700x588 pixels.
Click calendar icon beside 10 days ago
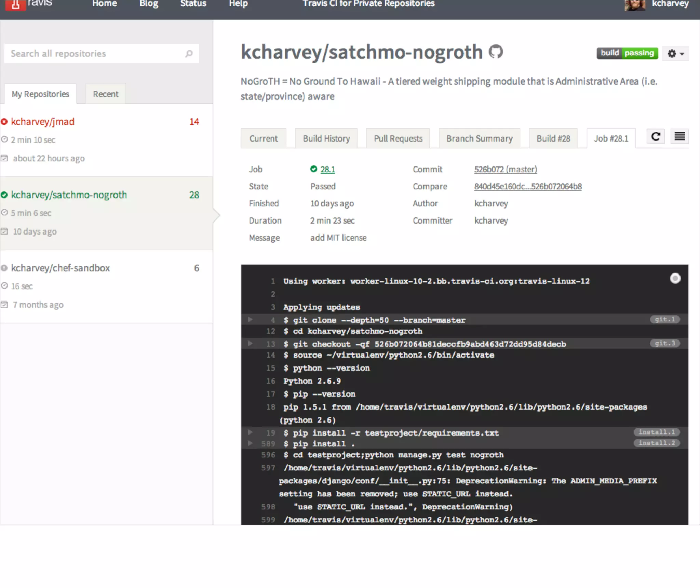pos(4,231)
